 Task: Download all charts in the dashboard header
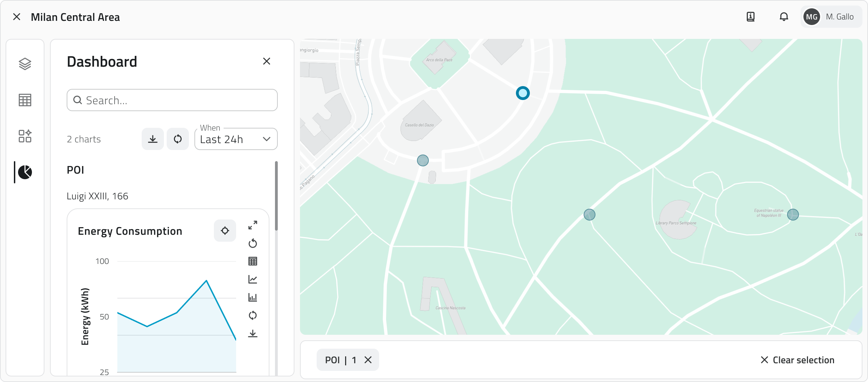coord(153,139)
